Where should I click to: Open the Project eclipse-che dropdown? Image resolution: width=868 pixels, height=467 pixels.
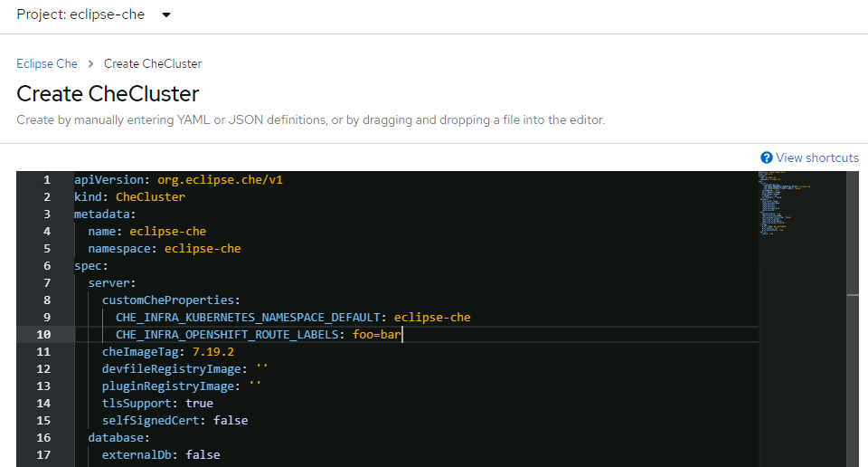click(93, 14)
